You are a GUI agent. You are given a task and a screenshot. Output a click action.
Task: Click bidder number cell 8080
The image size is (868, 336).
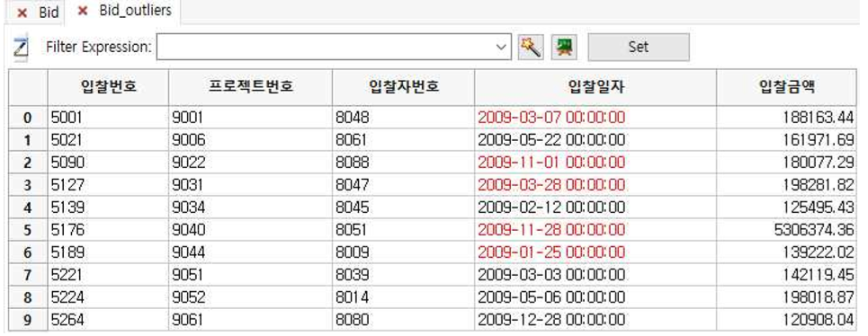pos(404,320)
